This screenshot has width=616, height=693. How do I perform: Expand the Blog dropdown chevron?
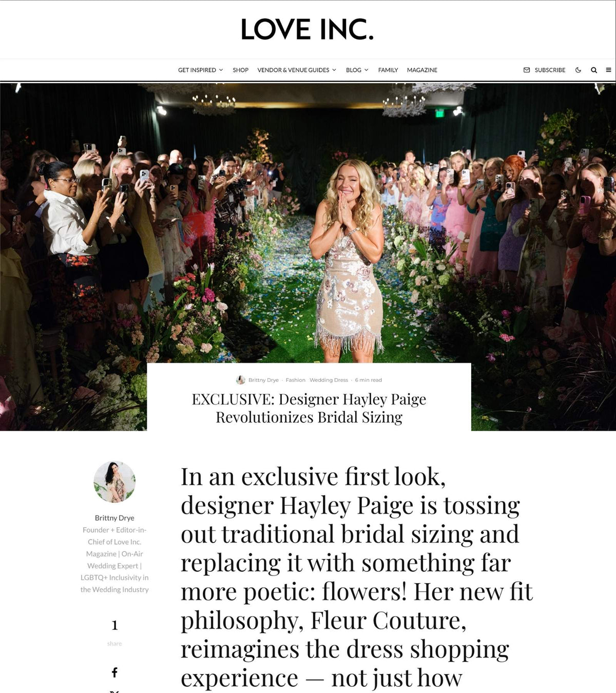[x=367, y=70]
